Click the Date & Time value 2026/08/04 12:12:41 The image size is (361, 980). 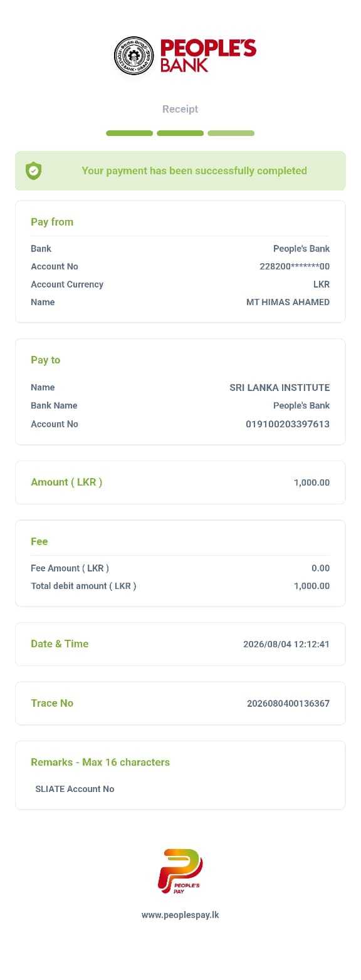click(x=286, y=644)
